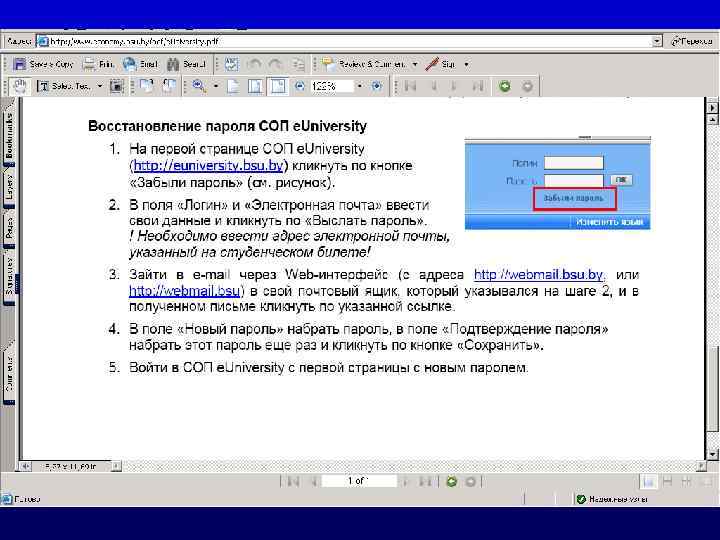Screen dimensions: 720x540
Task: Click the Sign pen tool
Action: (440, 64)
